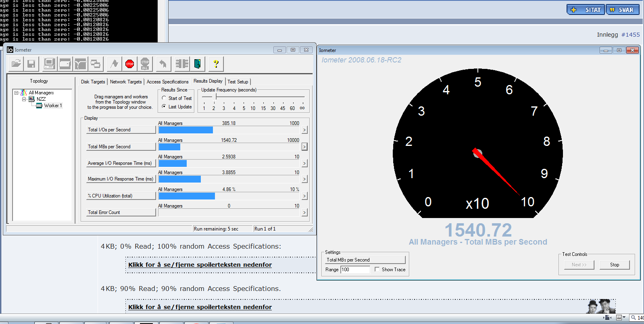Click the #1455 post number link
The height and width of the screenshot is (324, 644).
631,35
